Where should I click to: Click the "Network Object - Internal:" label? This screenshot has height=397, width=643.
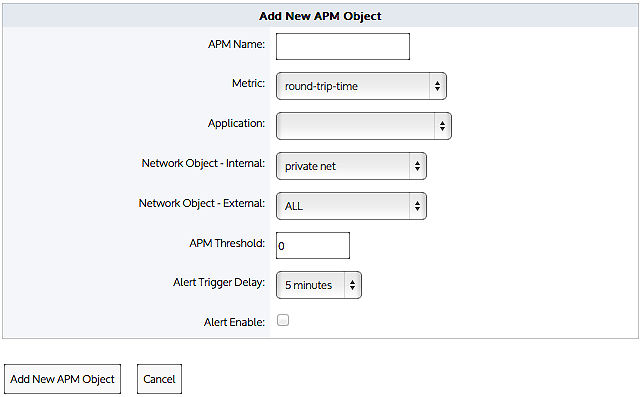[203, 163]
